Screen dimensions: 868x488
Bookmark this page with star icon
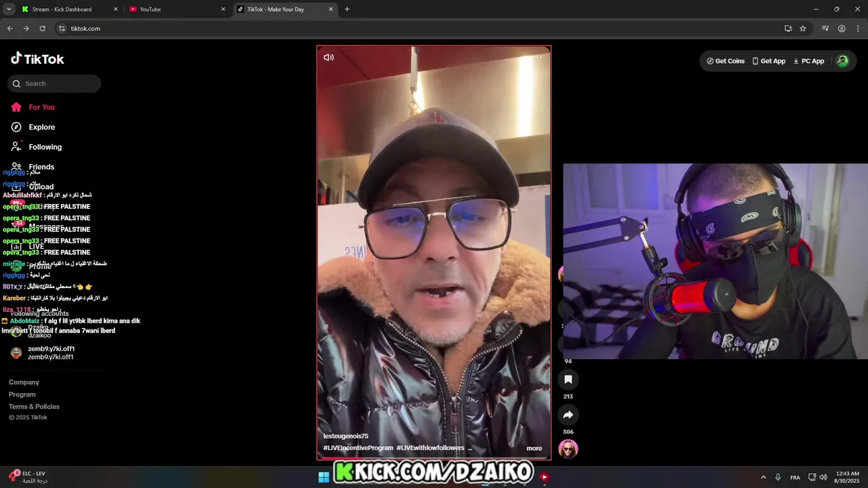pos(803,28)
